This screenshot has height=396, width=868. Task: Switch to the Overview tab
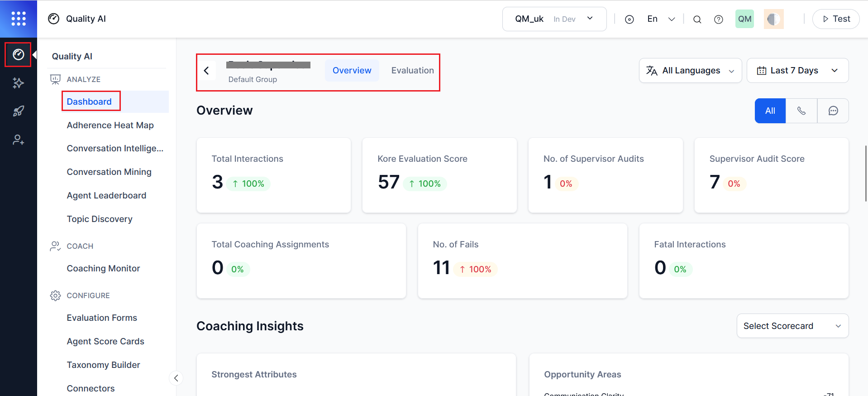[352, 70]
